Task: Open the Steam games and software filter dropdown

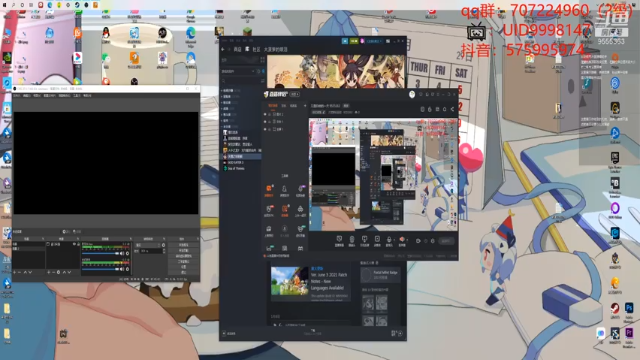Action: coord(237,71)
